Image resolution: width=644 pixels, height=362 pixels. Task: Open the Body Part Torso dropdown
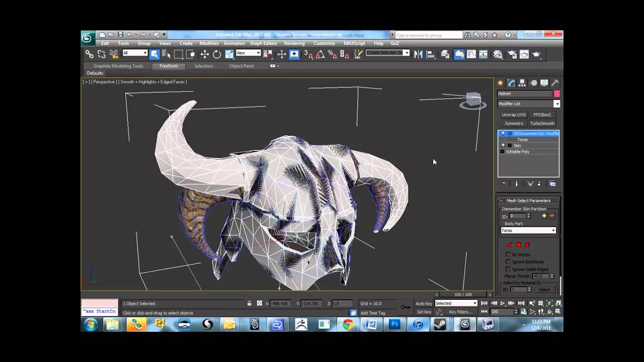tap(528, 230)
